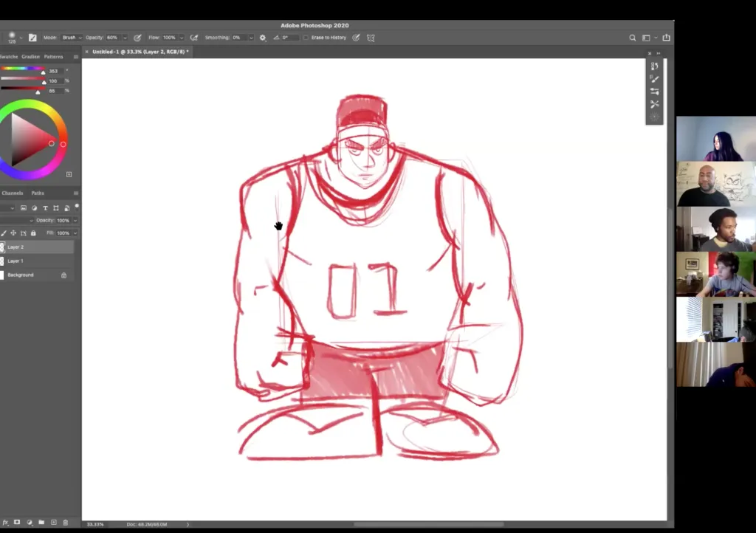
Task: Click the hue color wheel triangle
Action: pos(28,138)
